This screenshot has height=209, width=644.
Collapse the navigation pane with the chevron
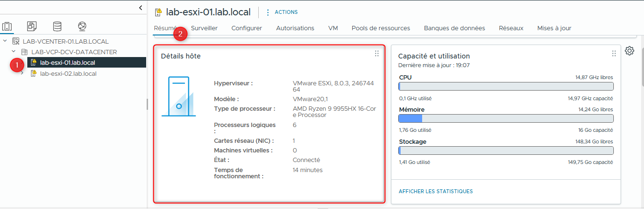pyautogui.click(x=140, y=8)
